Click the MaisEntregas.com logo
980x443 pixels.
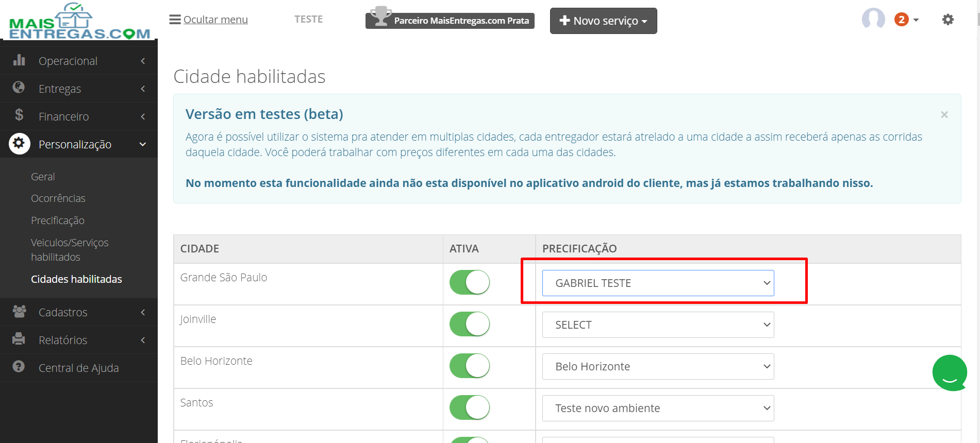pos(79,21)
